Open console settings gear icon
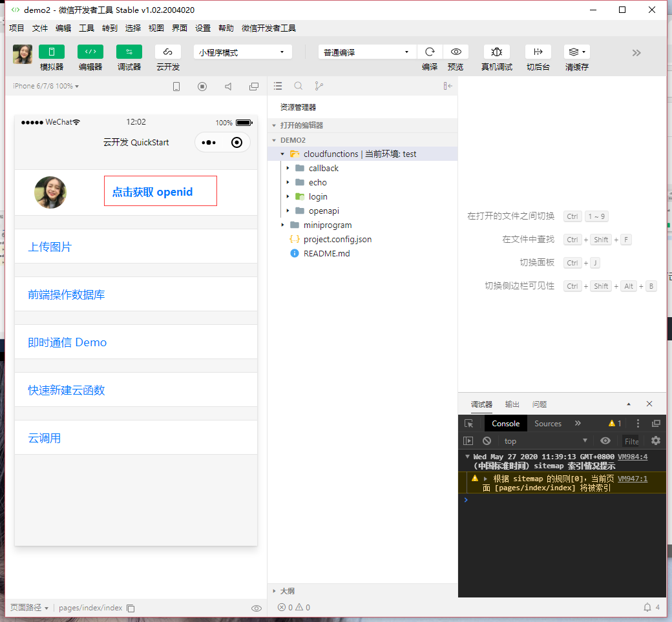The width and height of the screenshot is (672, 622). (x=656, y=441)
